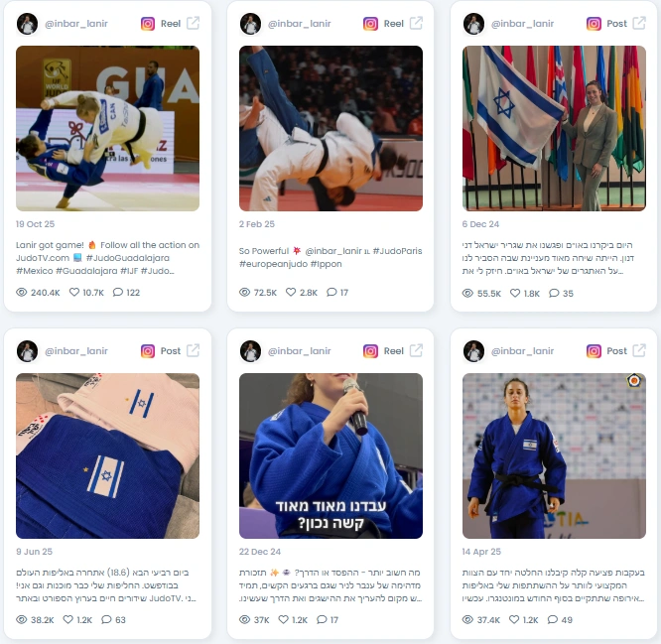661x644 pixels.
Task: Open the blue judogi with flag patch thumbnail
Action: coord(107,455)
